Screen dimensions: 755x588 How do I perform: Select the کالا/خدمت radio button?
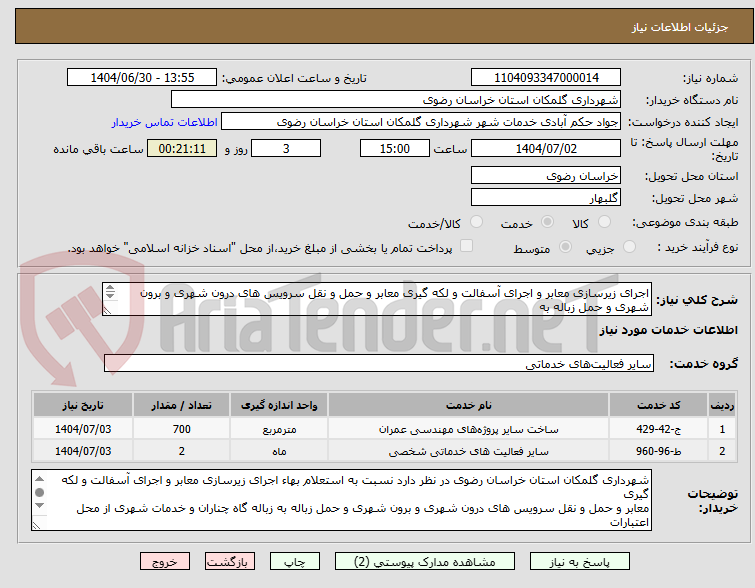coord(476,222)
